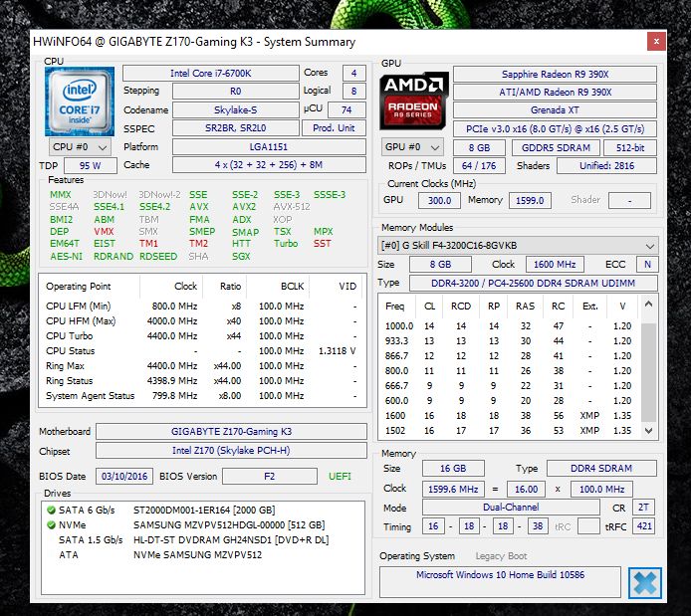This screenshot has height=616, width=691.
Task: Select the System Agent Status row
Action: 201,396
